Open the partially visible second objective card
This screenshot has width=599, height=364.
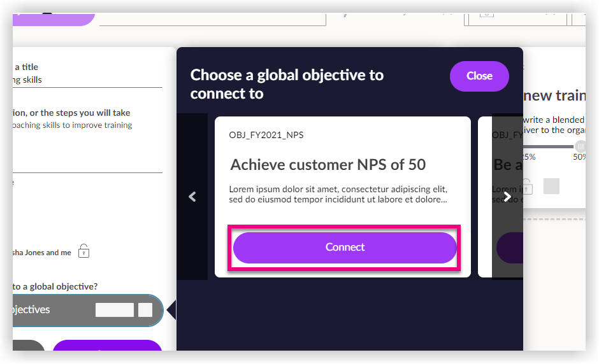507,165
